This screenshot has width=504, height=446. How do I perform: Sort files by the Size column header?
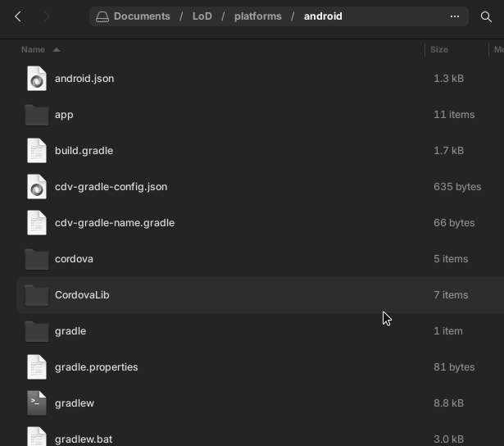(439, 50)
